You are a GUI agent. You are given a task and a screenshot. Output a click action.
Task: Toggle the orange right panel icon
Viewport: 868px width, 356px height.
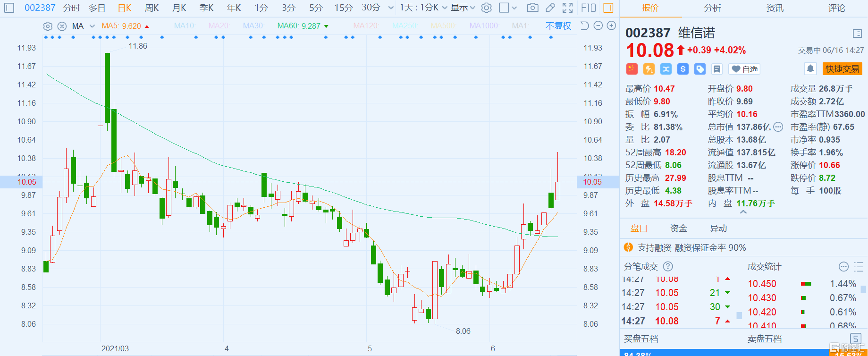[x=608, y=8]
